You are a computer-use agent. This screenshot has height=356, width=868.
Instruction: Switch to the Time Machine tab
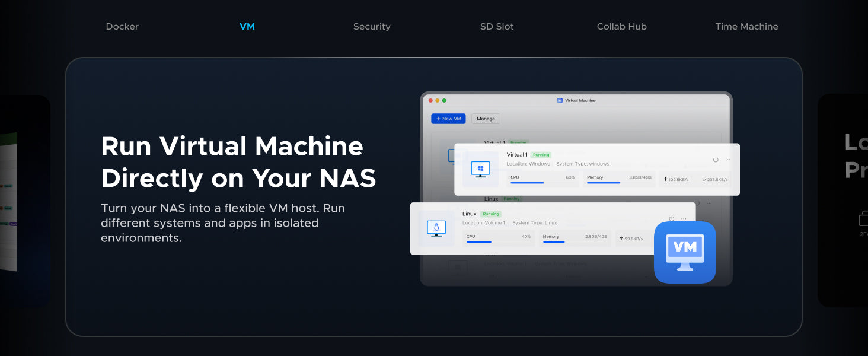(746, 27)
